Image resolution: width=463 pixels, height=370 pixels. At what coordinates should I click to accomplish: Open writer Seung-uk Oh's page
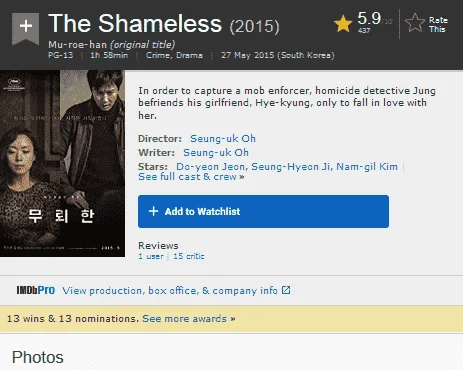point(216,152)
